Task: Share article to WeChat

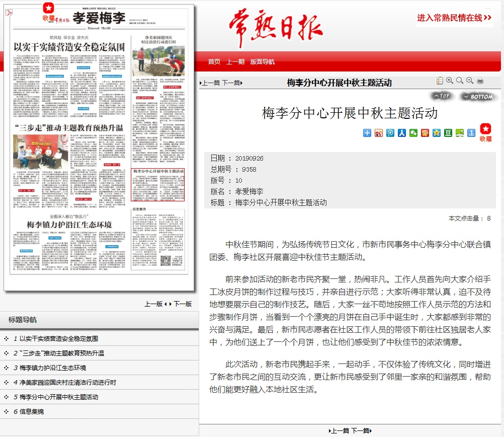Action: (x=413, y=133)
